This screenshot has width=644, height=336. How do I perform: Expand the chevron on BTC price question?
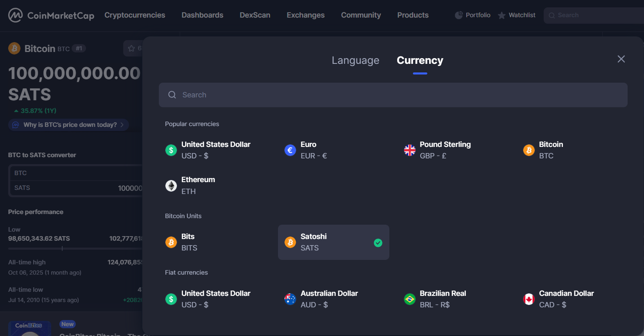pyautogui.click(x=122, y=125)
